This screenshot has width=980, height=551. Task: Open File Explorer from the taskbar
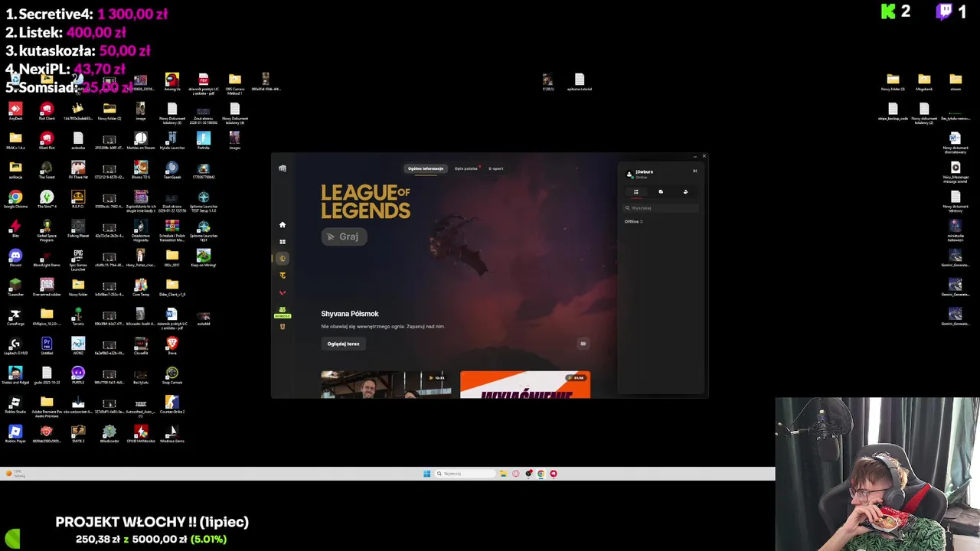click(503, 474)
